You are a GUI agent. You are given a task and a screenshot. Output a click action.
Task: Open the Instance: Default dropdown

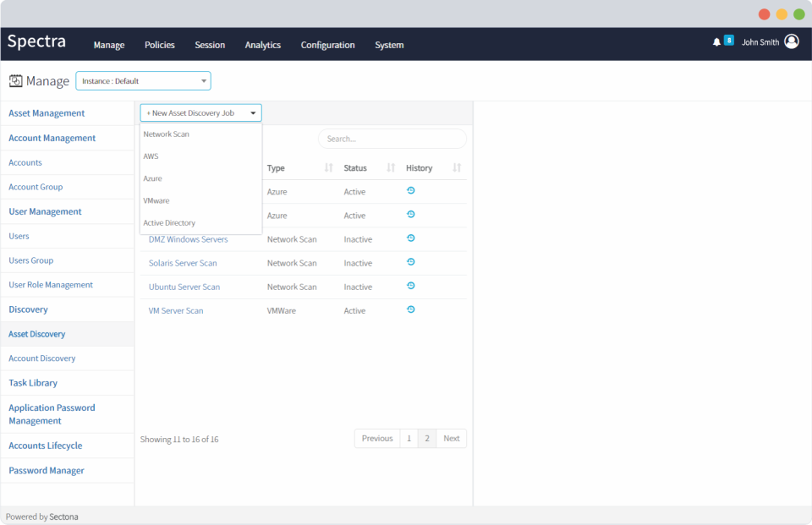142,80
